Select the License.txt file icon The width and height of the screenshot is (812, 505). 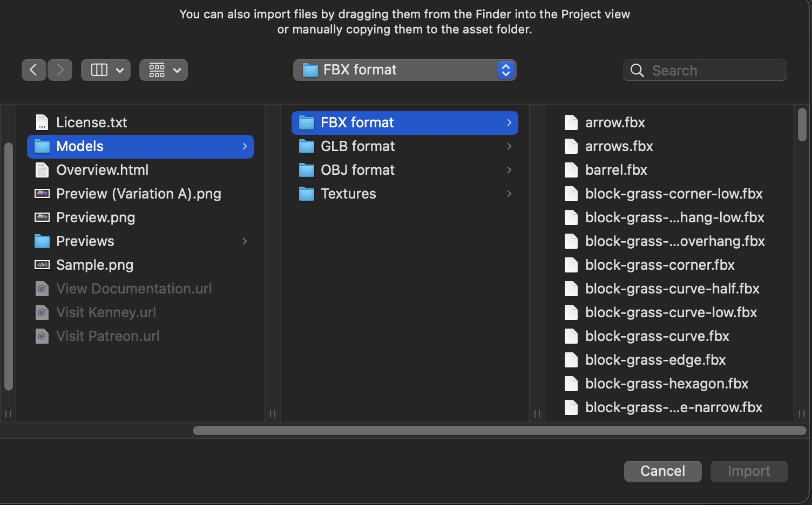click(x=42, y=122)
